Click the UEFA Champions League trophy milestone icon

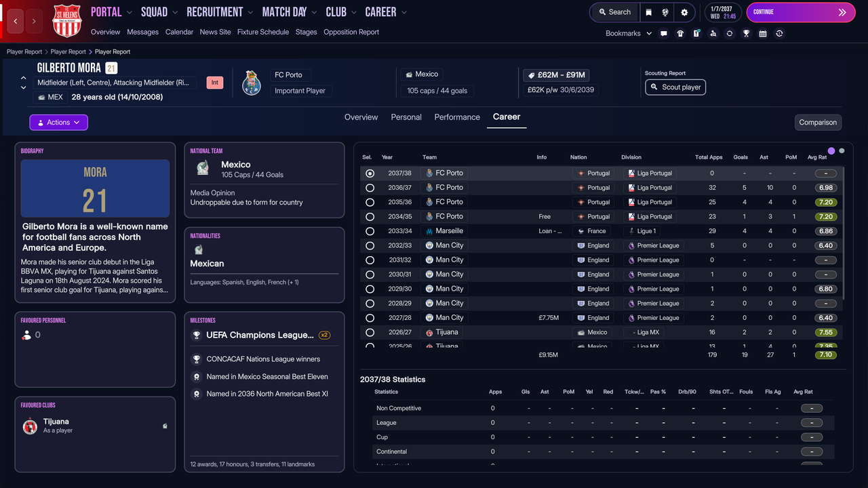pyautogui.click(x=197, y=335)
